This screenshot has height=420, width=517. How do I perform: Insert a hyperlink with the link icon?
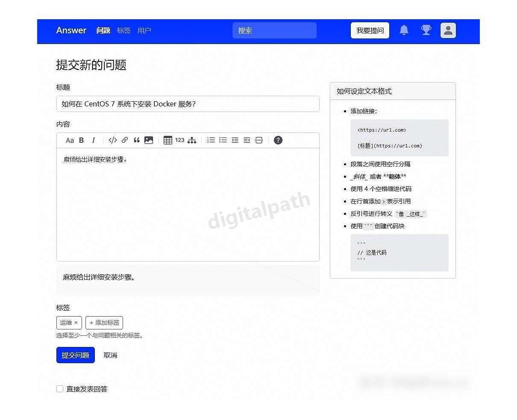coord(125,140)
